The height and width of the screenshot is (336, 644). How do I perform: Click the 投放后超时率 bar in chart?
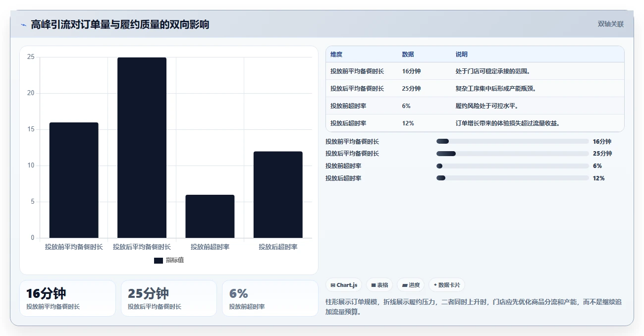click(278, 195)
